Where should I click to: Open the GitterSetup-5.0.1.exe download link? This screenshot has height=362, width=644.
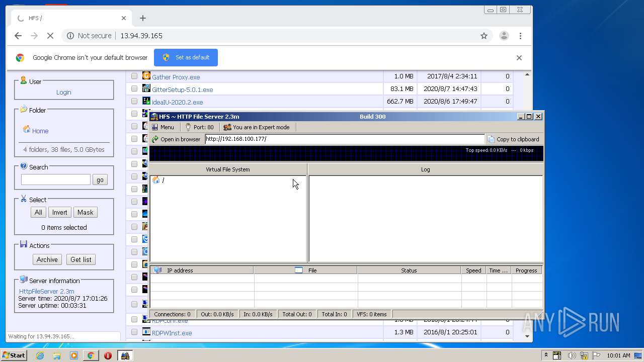[x=183, y=89]
